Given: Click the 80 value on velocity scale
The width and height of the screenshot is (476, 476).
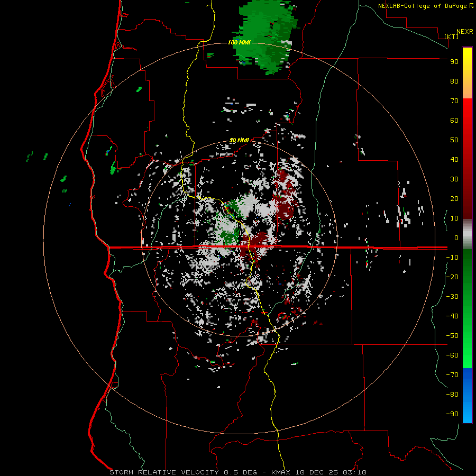Looking at the screenshot, I should 454,81.
